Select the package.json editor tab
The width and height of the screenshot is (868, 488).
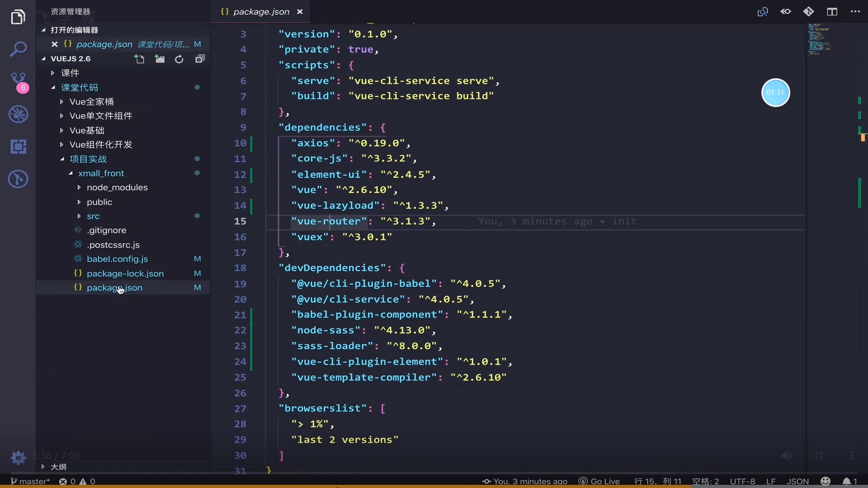point(260,12)
